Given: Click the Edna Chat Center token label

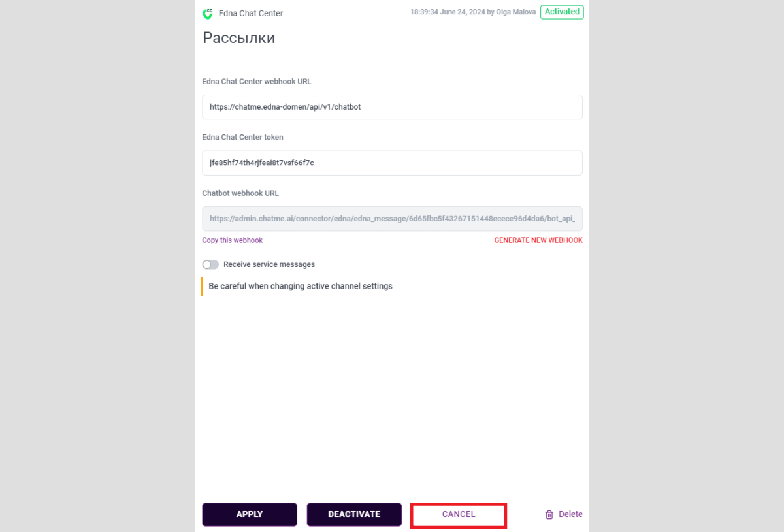Looking at the screenshot, I should pos(242,137).
